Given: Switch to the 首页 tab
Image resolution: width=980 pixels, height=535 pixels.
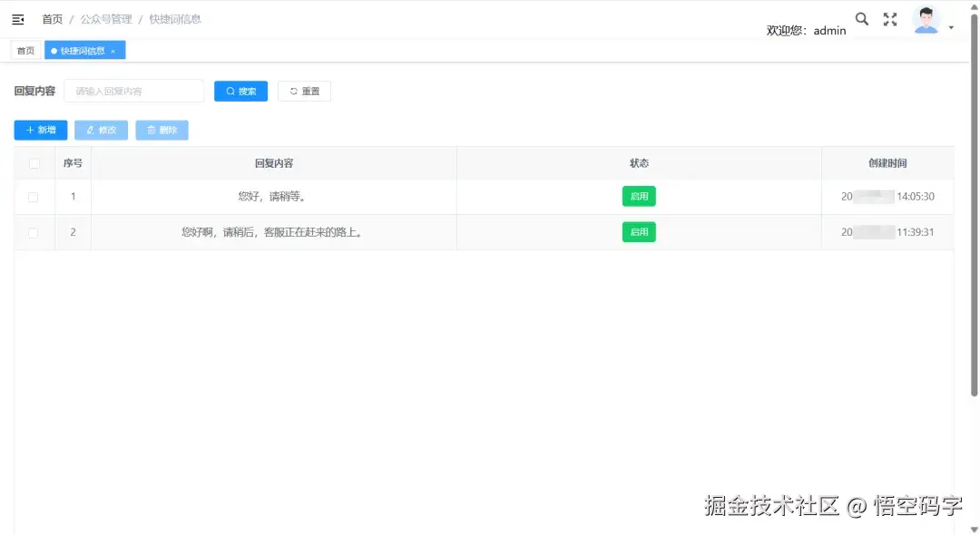Looking at the screenshot, I should [x=24, y=50].
